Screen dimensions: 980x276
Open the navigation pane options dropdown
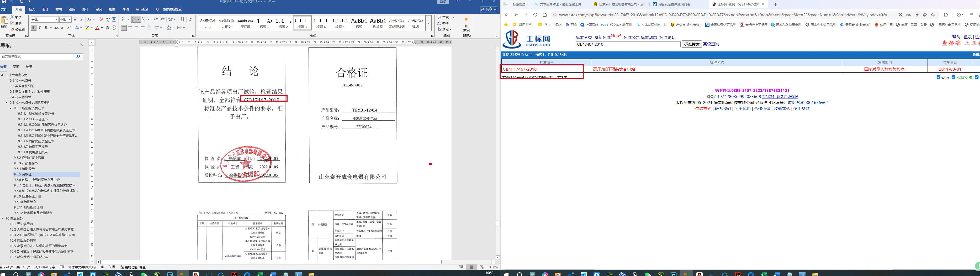71,45
